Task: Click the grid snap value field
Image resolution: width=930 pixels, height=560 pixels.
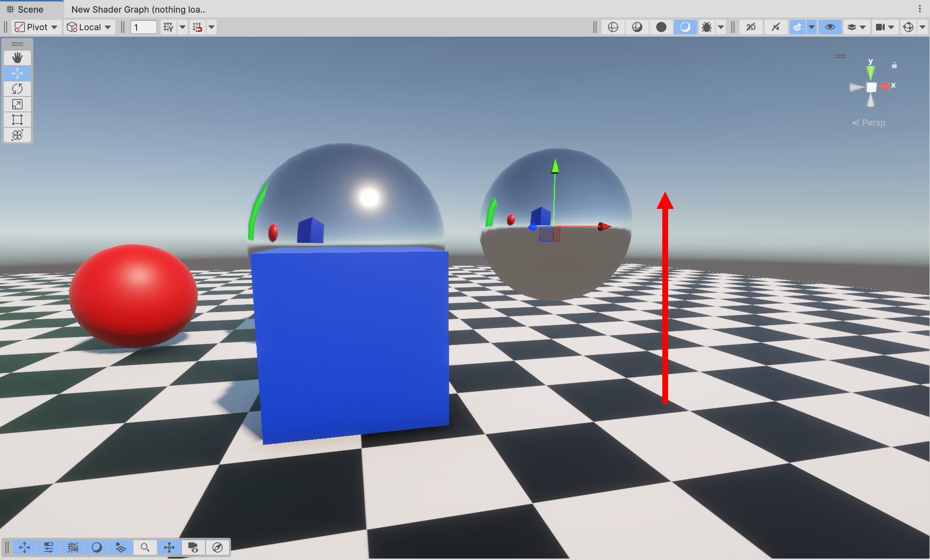Action: [144, 27]
